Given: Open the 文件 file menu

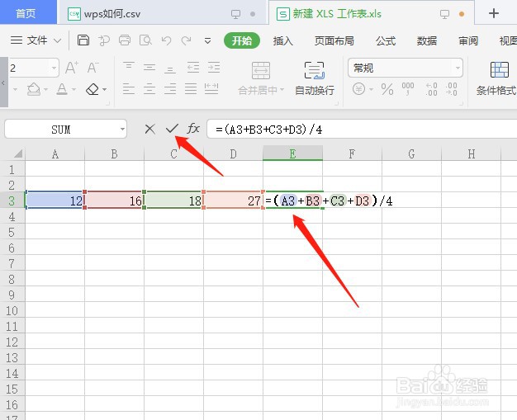Looking at the screenshot, I should (36, 40).
